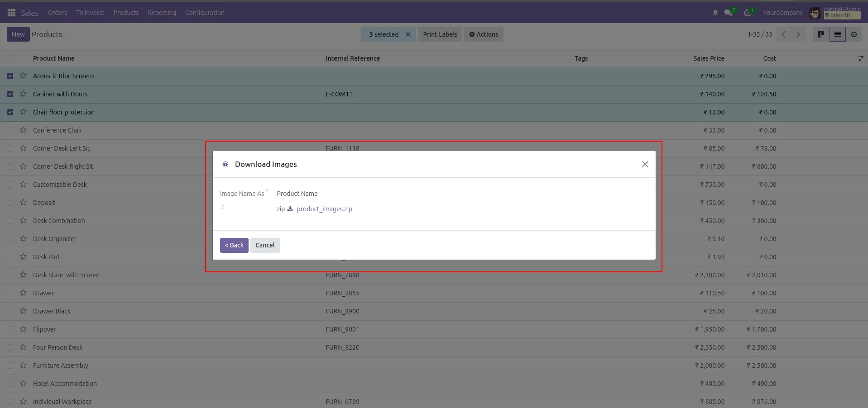Click download icon beside product_images.zip
The height and width of the screenshot is (408, 868).
click(290, 209)
